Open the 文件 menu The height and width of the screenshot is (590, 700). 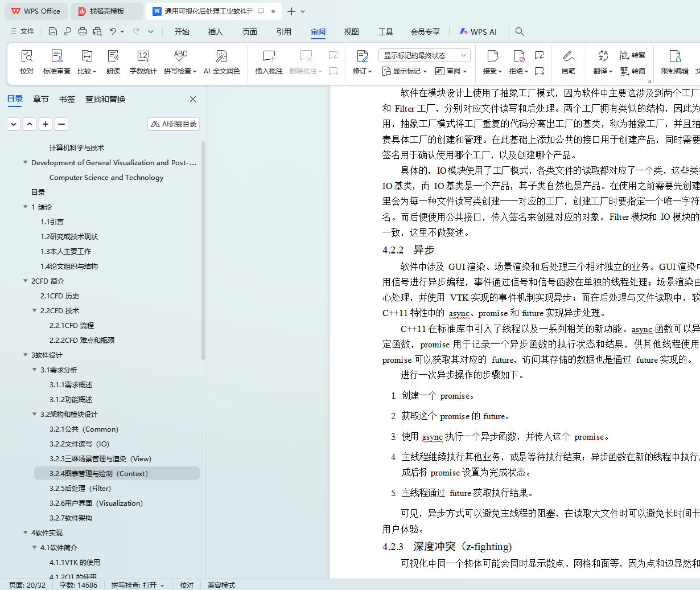click(23, 31)
